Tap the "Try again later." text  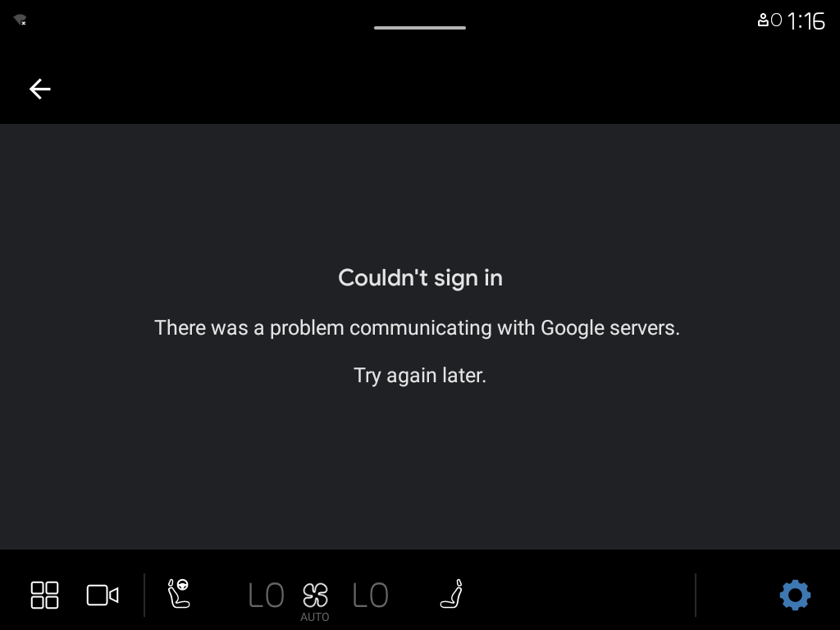[420, 375]
